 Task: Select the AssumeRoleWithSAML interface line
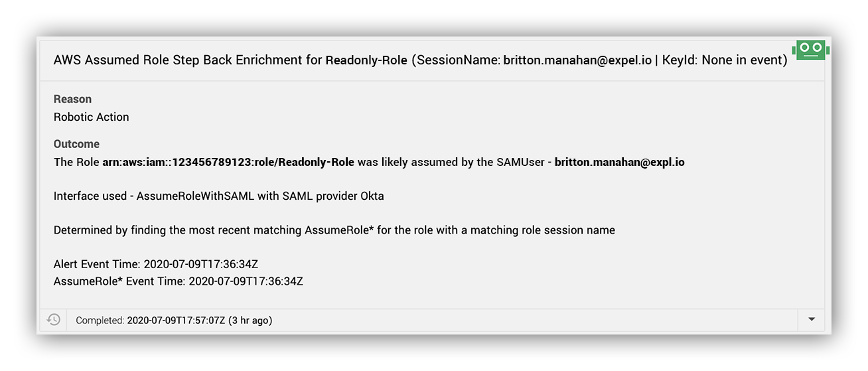tap(219, 196)
